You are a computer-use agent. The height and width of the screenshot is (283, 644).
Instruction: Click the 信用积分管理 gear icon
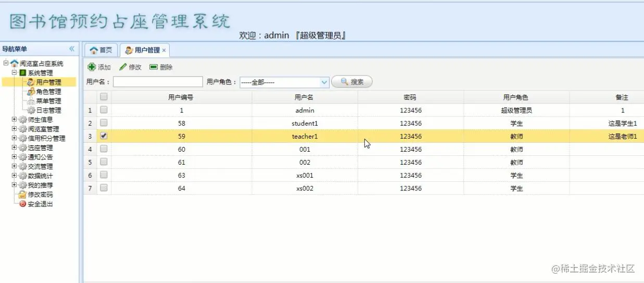(x=22, y=138)
